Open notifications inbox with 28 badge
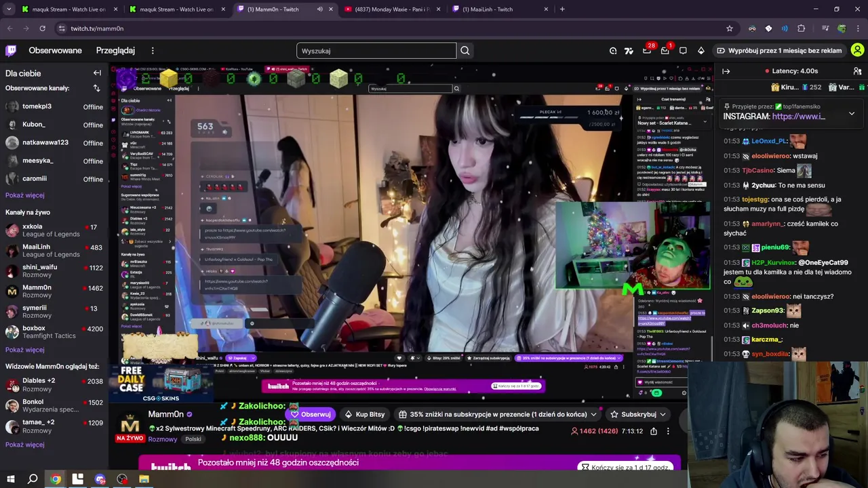The height and width of the screenshot is (488, 868). coord(647,50)
